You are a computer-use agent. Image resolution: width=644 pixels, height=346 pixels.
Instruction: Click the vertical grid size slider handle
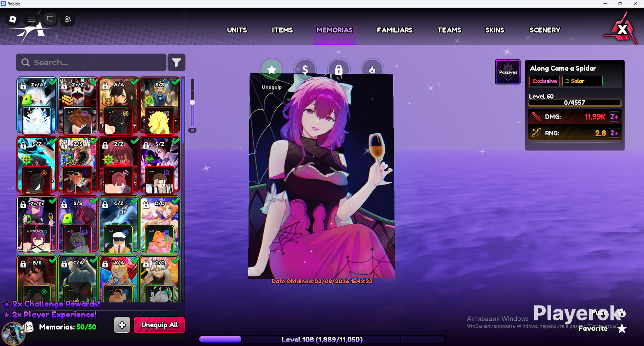(192, 102)
